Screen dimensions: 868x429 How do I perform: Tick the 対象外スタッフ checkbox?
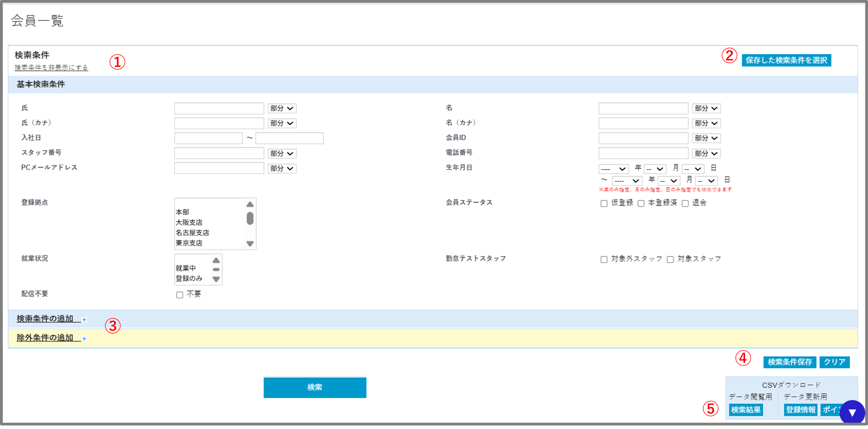(x=604, y=259)
